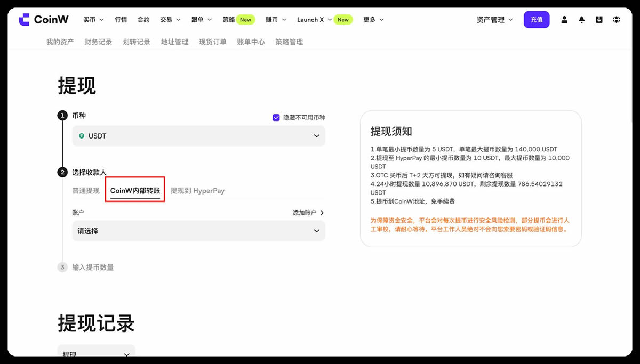Click the step 1 币种 circle indicator
The width and height of the screenshot is (640, 364).
point(62,115)
